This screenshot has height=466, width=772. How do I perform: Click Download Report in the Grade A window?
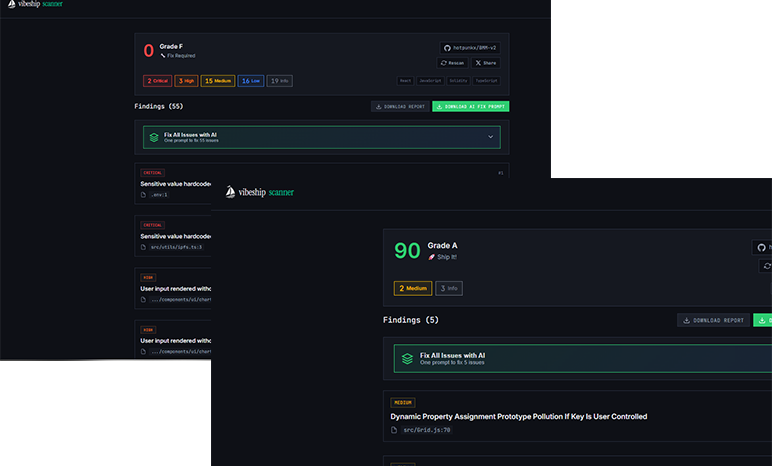[713, 320]
